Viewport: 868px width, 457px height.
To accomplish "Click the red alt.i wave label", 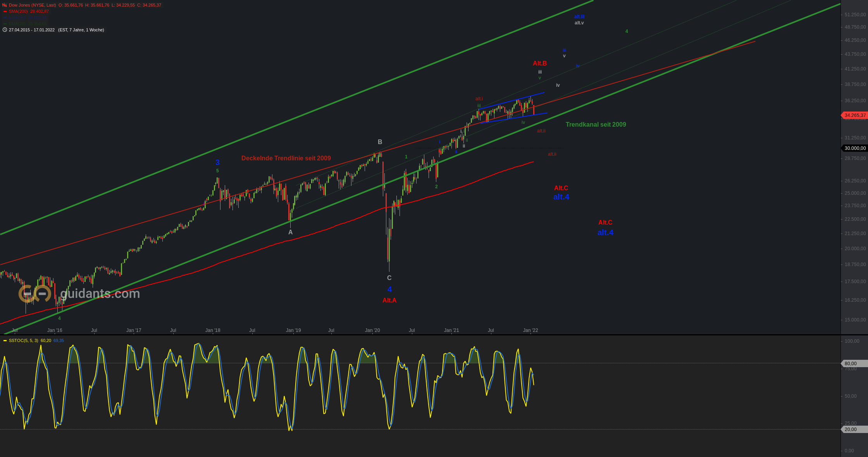I will (x=479, y=99).
